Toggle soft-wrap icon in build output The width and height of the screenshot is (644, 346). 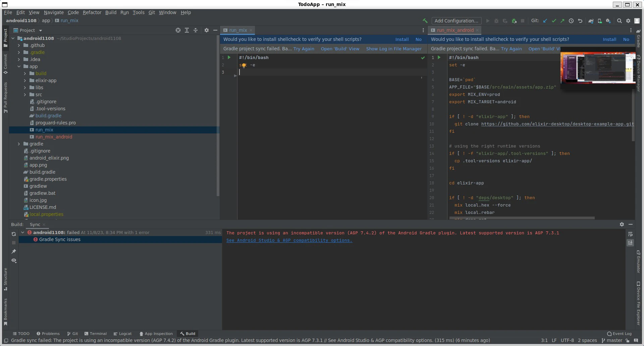[630, 234]
